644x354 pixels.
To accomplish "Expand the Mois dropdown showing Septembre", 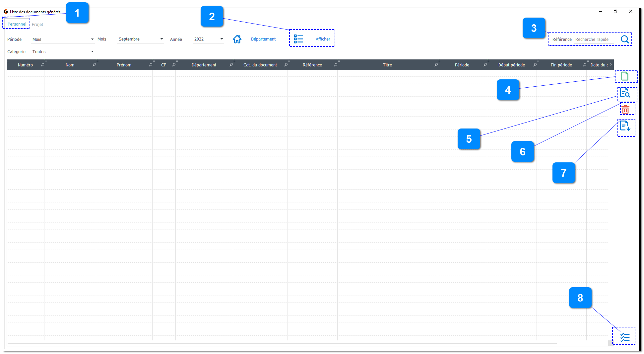I will click(x=141, y=39).
